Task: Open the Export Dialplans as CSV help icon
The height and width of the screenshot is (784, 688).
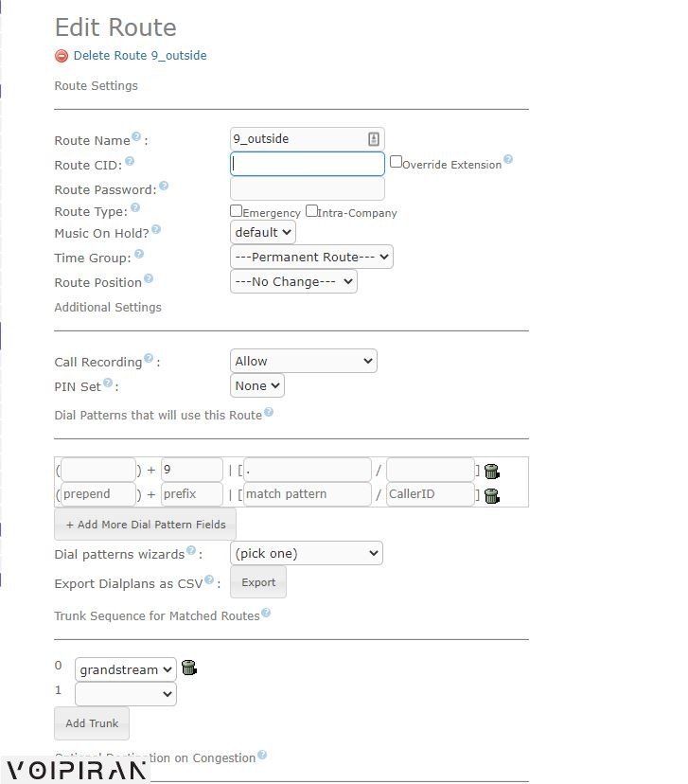Action: click(209, 579)
